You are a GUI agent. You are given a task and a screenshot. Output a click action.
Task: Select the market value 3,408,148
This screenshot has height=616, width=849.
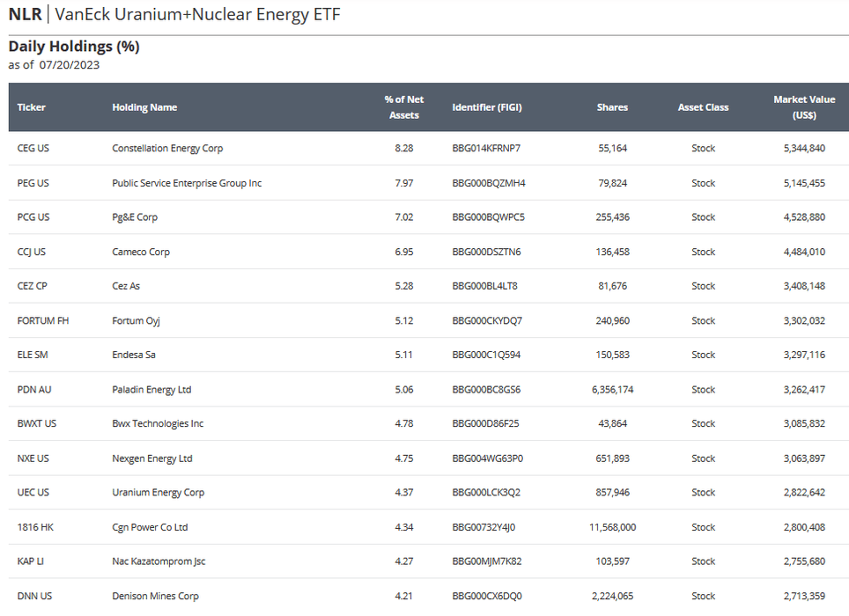[x=804, y=285]
